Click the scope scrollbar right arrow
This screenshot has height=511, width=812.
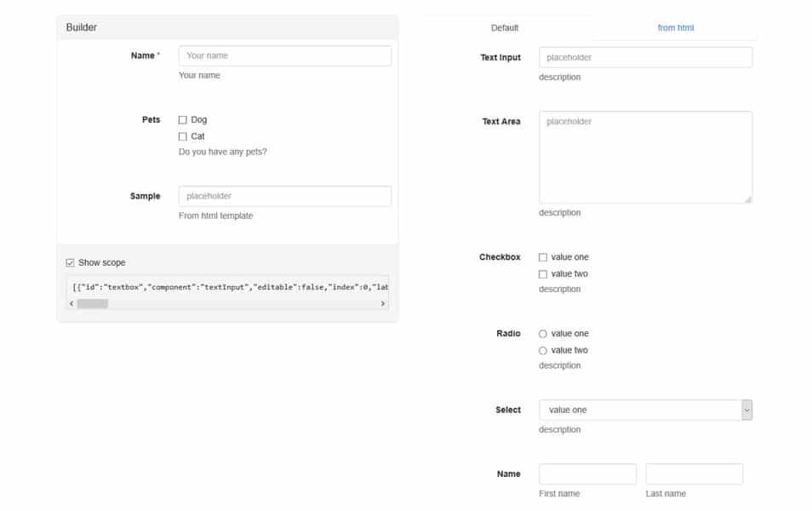click(382, 305)
